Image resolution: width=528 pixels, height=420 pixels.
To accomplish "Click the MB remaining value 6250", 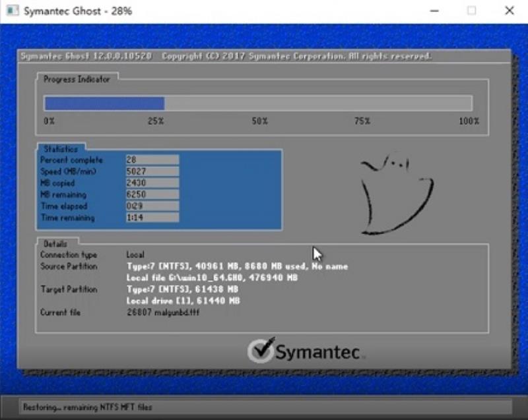I will tap(152, 195).
